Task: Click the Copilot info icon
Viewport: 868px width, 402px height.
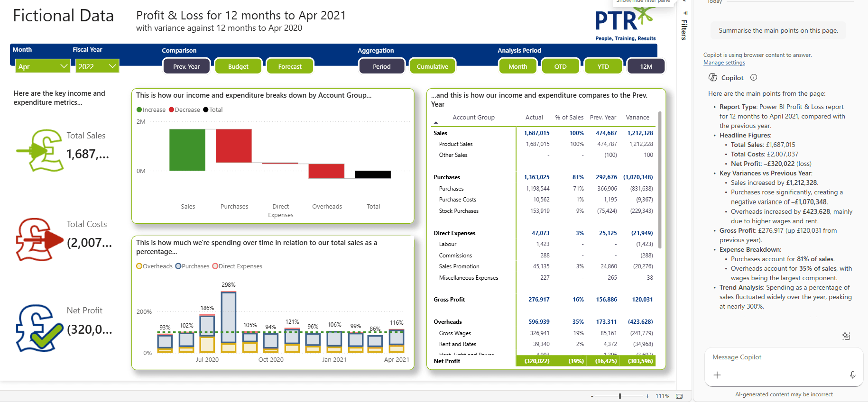Action: coord(754,78)
